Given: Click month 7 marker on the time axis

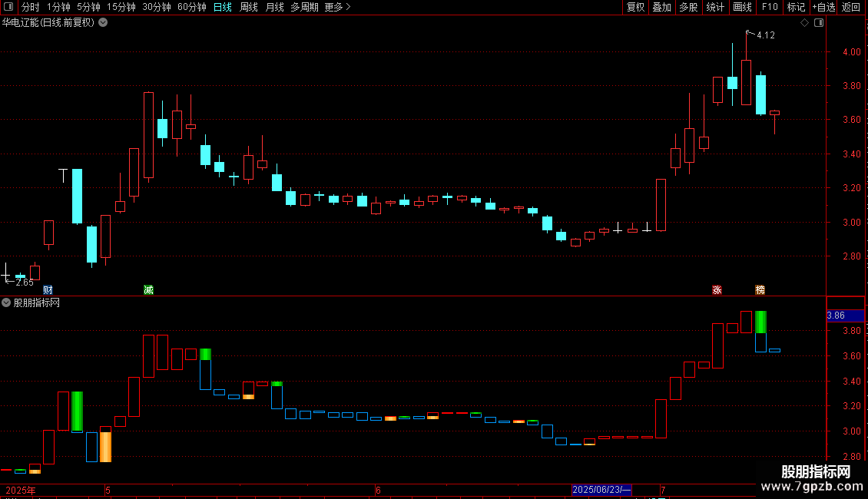Looking at the screenshot, I should click(x=663, y=490).
